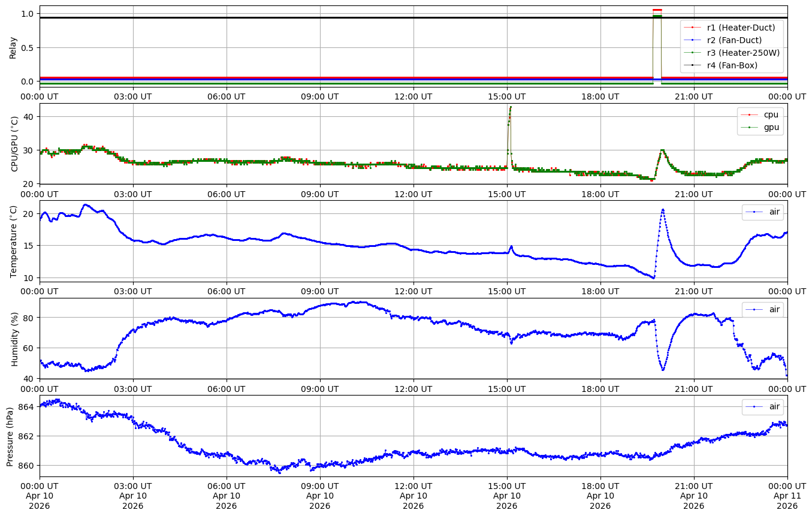Screen dimensions: 812x516
Task: Click the green gpu legend marker
Action: click(749, 127)
